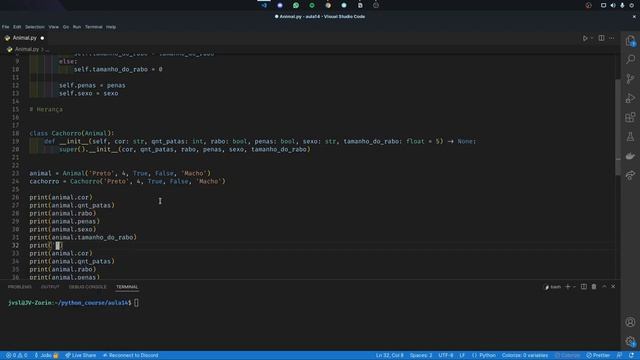Open the Run and Debug view

[630, 98]
